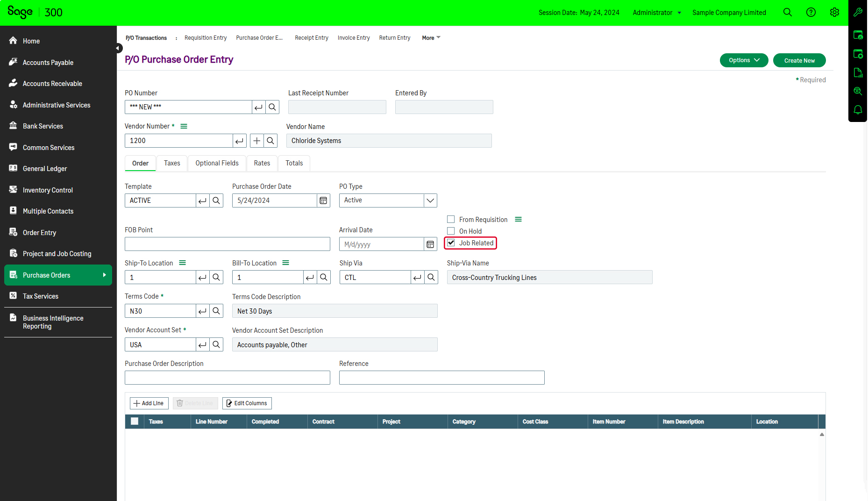Open the Administrator user dropdown

click(657, 13)
